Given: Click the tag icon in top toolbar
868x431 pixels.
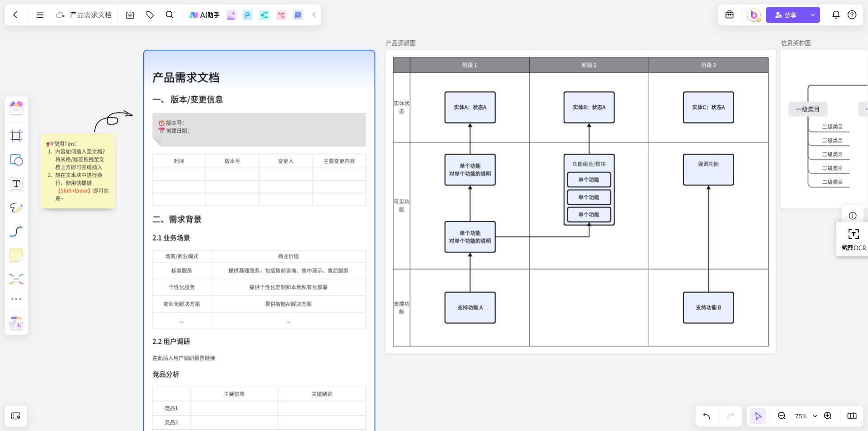Looking at the screenshot, I should pos(150,15).
